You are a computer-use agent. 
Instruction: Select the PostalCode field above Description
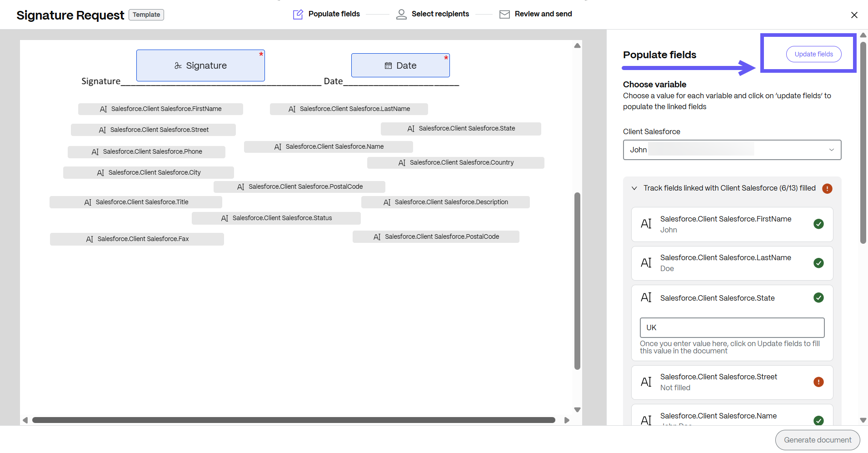coord(299,186)
